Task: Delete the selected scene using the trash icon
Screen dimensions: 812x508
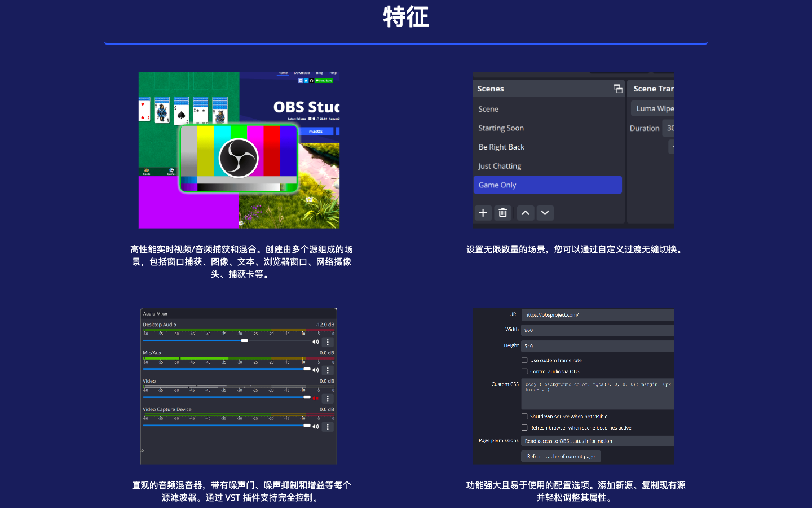Action: (x=502, y=213)
